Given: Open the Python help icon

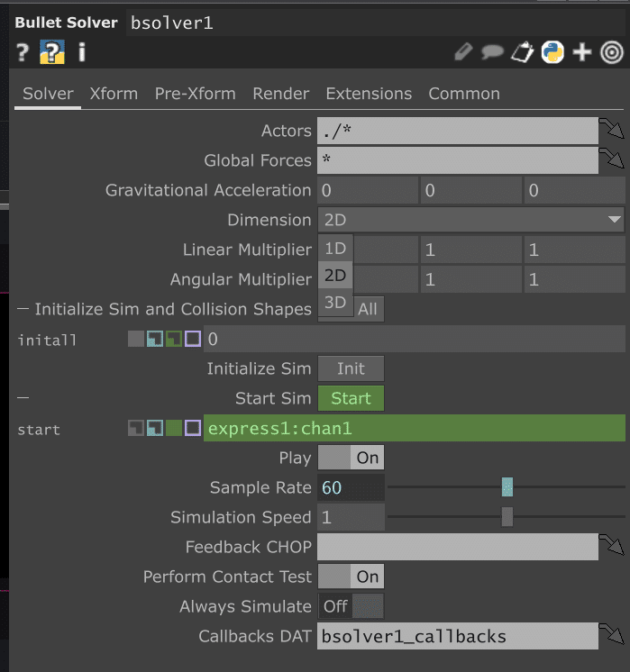Looking at the screenshot, I should 52,52.
